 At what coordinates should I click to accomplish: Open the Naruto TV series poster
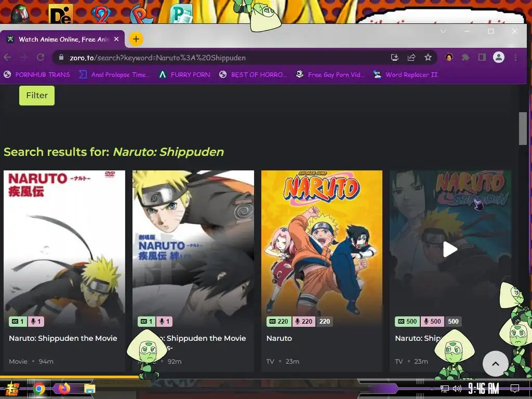[x=322, y=248]
